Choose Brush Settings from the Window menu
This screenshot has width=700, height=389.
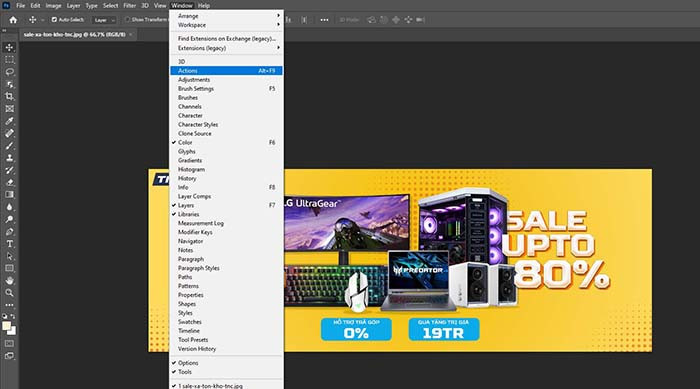coord(226,88)
